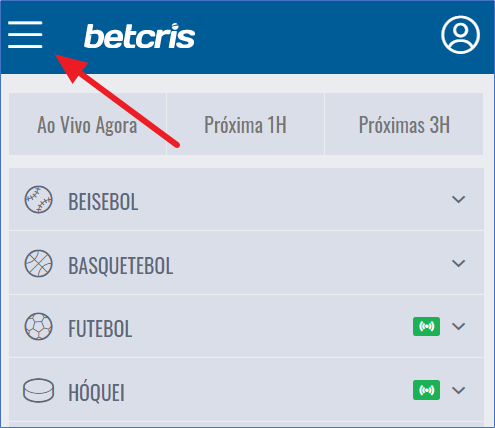Expand the Futebol chevron
This screenshot has height=428, width=495.
[458, 326]
